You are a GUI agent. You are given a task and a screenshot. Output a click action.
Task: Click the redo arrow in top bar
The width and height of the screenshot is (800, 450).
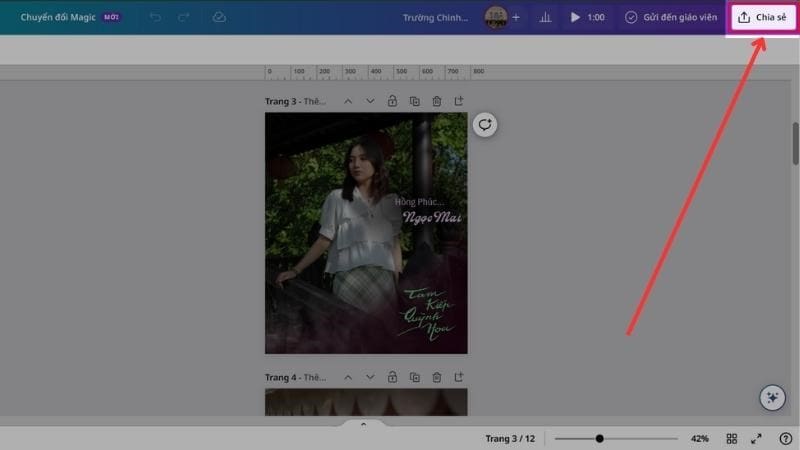point(182,18)
